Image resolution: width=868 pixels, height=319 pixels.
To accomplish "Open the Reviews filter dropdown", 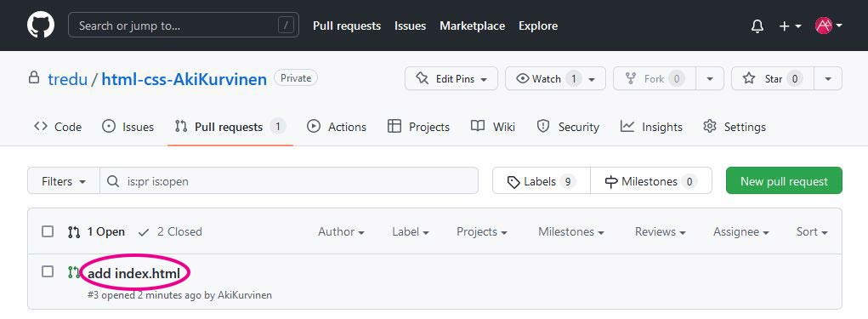I will point(660,232).
